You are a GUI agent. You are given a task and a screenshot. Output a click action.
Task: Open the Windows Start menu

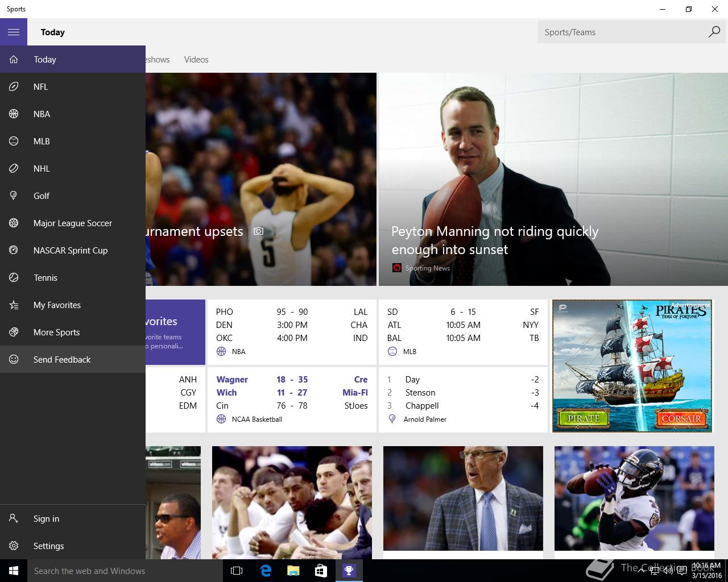click(x=14, y=571)
